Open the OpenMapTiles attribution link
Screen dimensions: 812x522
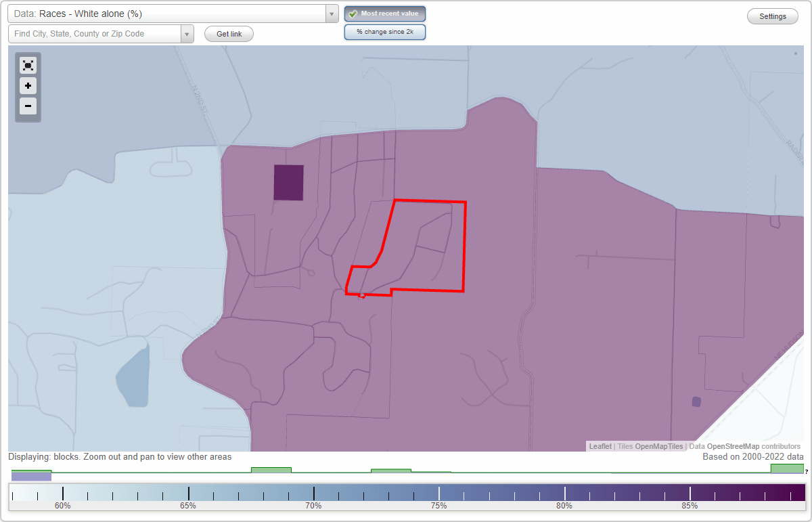tap(659, 446)
